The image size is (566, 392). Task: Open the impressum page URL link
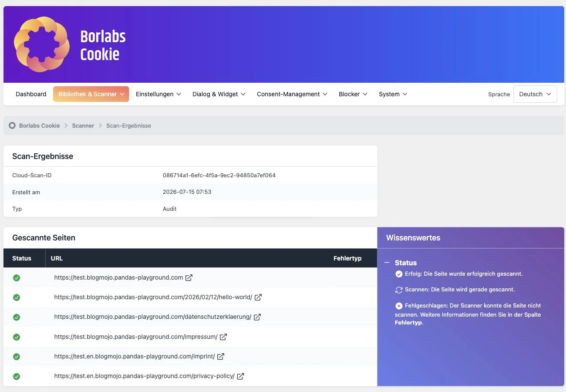136,337
